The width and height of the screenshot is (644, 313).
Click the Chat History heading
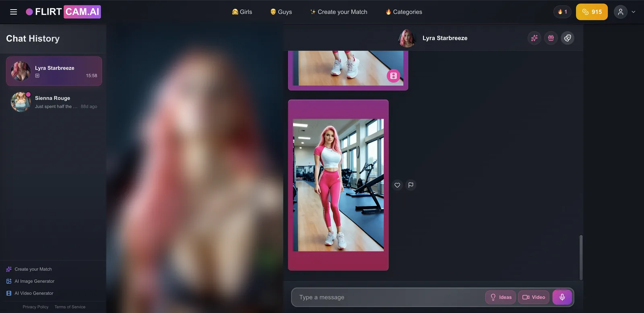point(33,39)
